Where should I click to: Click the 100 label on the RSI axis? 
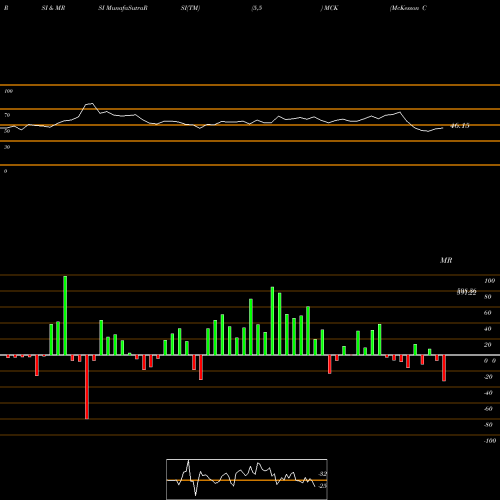(x=8, y=91)
